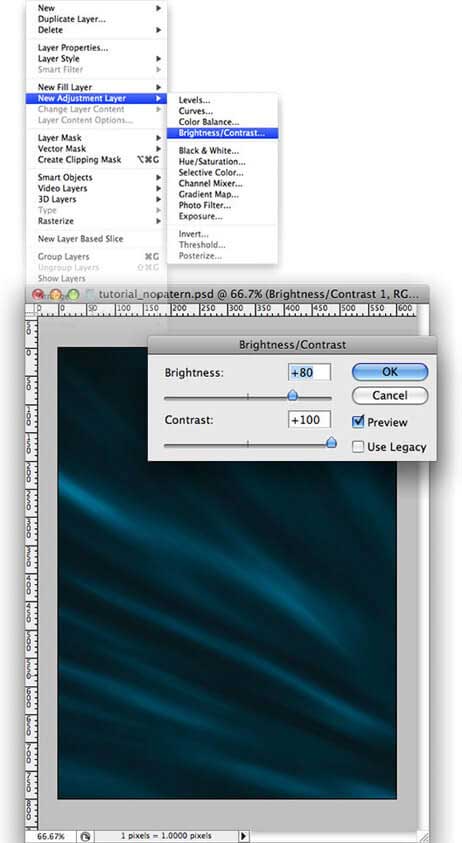Confirm Brightness/Contrast with OK
Screen dimensions: 462x843
click(x=390, y=372)
